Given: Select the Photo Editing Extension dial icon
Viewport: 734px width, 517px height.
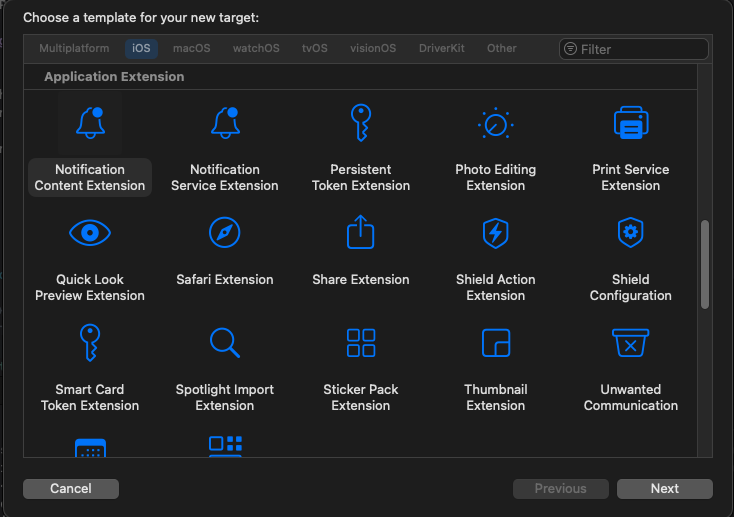Looking at the screenshot, I should coord(496,124).
